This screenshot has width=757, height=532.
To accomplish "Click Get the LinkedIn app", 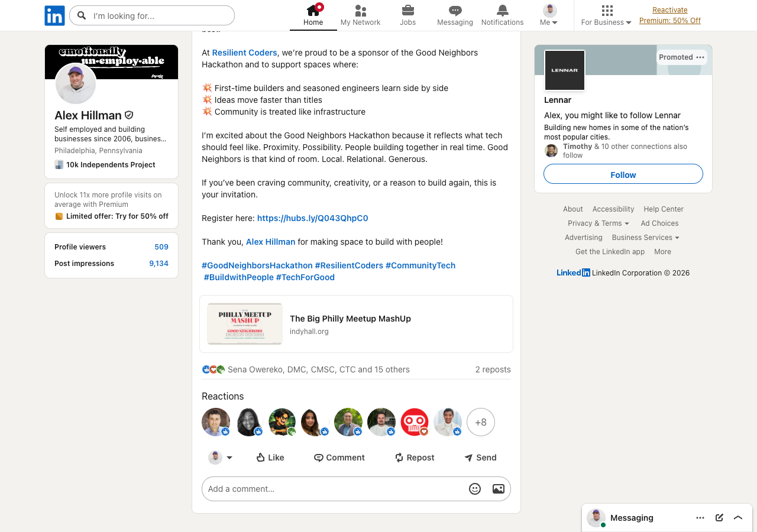I will [x=610, y=252].
